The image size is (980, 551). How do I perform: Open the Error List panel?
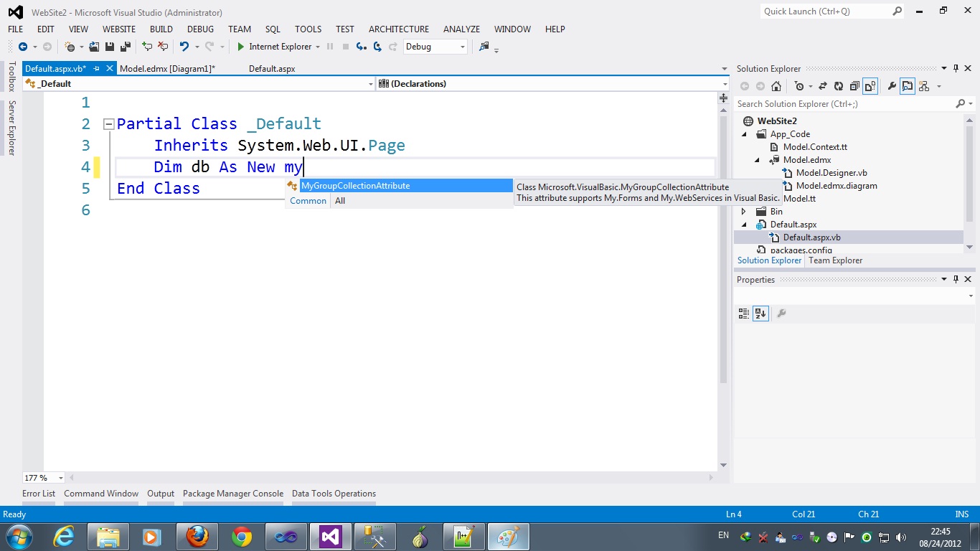pos(39,494)
